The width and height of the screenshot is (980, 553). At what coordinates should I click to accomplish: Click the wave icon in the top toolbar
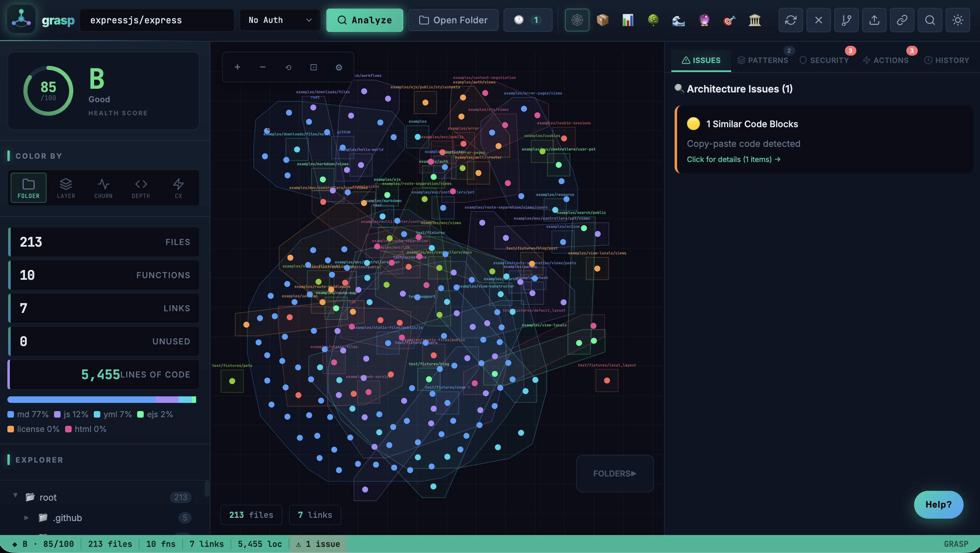click(x=678, y=20)
